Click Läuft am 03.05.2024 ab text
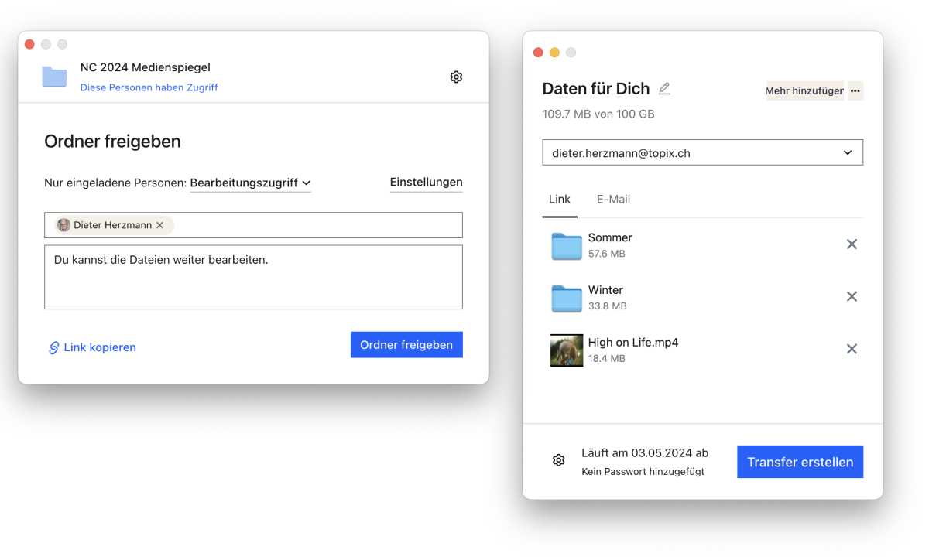Viewport: 929px width, 560px height. [x=645, y=452]
